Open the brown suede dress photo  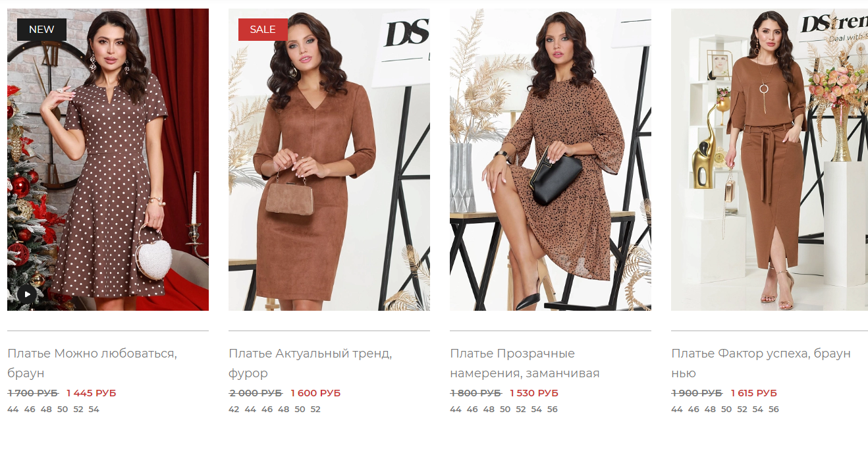[329, 159]
